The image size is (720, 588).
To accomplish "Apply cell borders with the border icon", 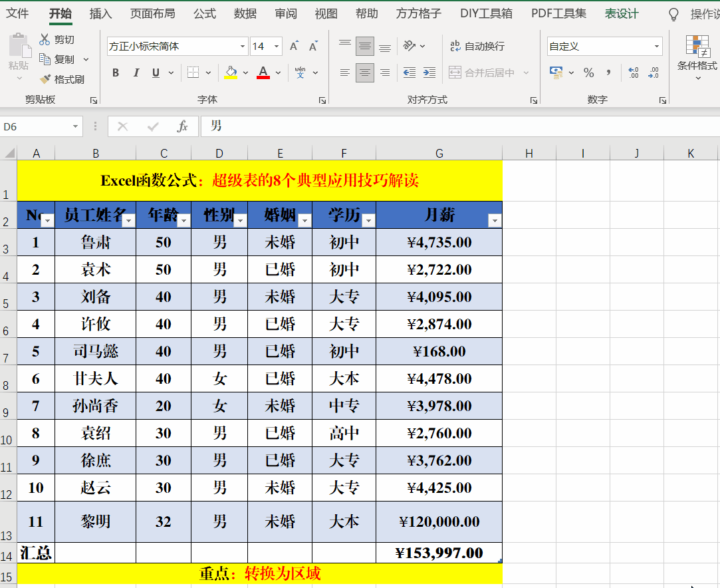I will point(193,73).
